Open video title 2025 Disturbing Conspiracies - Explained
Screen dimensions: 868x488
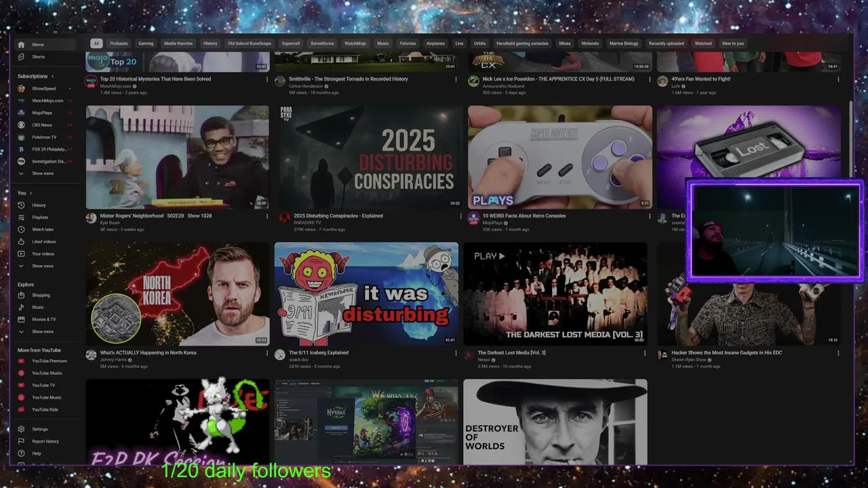tap(338, 216)
